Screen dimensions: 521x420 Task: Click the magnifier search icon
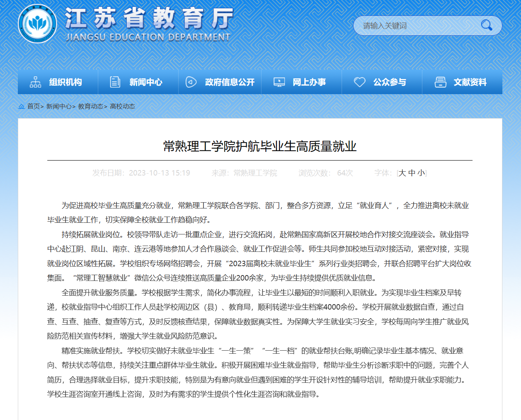pos(486,26)
